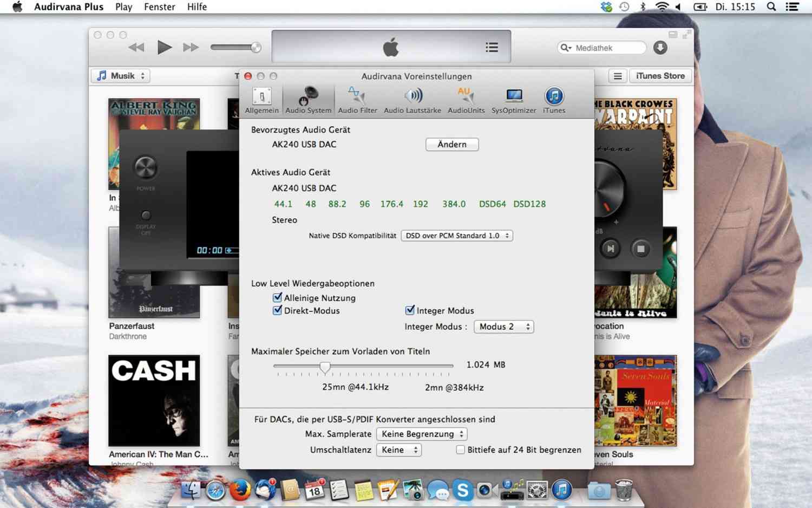Open the Integer Modus 'Modus 2' dropdown
Viewport: 812px width, 508px height.
[x=504, y=327]
